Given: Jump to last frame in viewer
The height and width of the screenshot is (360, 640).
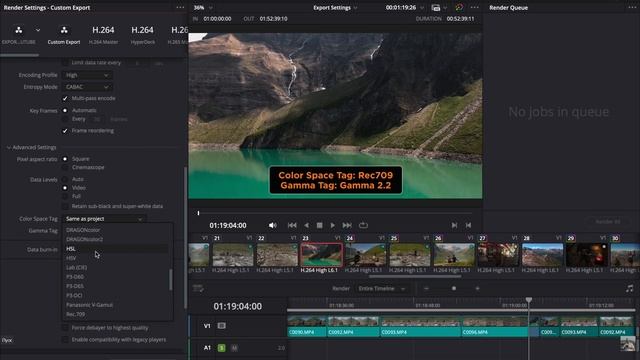Looking at the screenshot, I should (x=347, y=225).
